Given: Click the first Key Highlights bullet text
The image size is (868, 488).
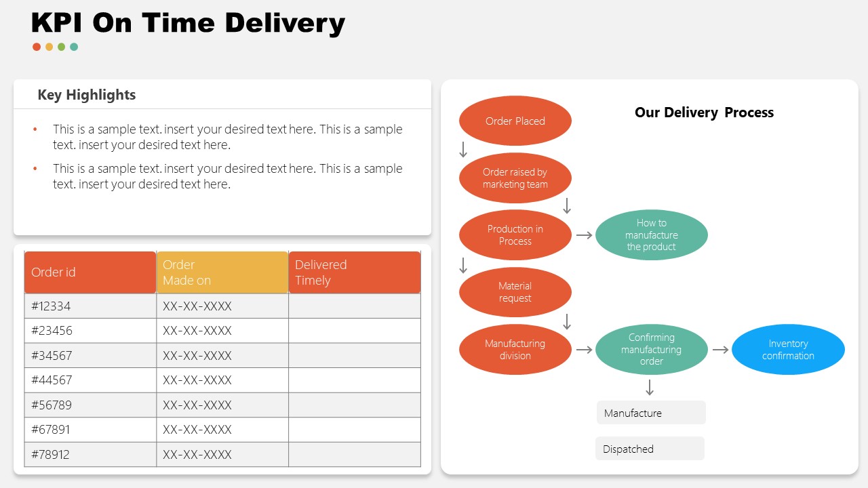Looking at the screenshot, I should point(228,137).
